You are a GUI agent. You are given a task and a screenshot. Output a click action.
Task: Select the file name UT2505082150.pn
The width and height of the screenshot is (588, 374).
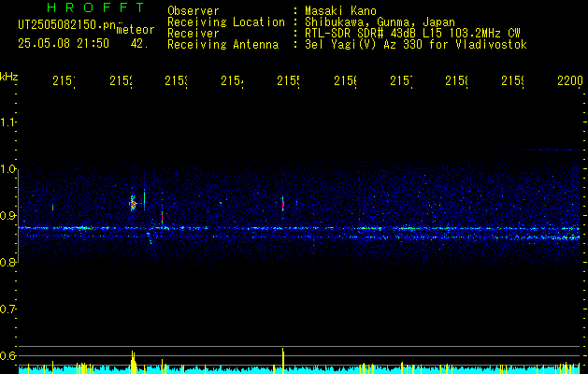[66, 25]
